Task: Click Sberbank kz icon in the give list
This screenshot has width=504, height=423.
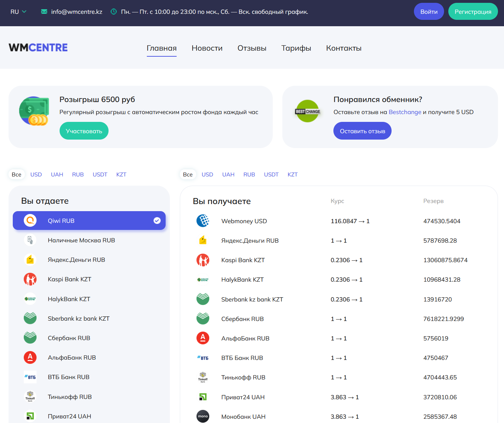Action: click(30, 318)
